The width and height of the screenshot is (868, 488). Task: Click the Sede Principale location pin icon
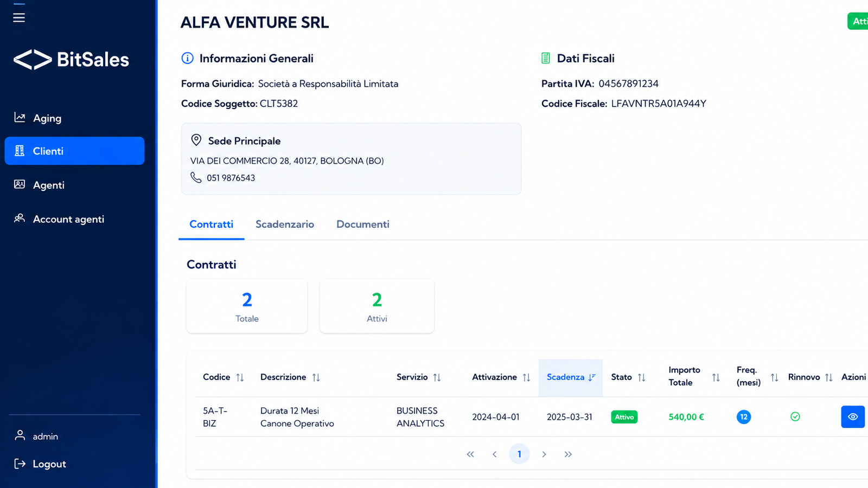pyautogui.click(x=196, y=140)
